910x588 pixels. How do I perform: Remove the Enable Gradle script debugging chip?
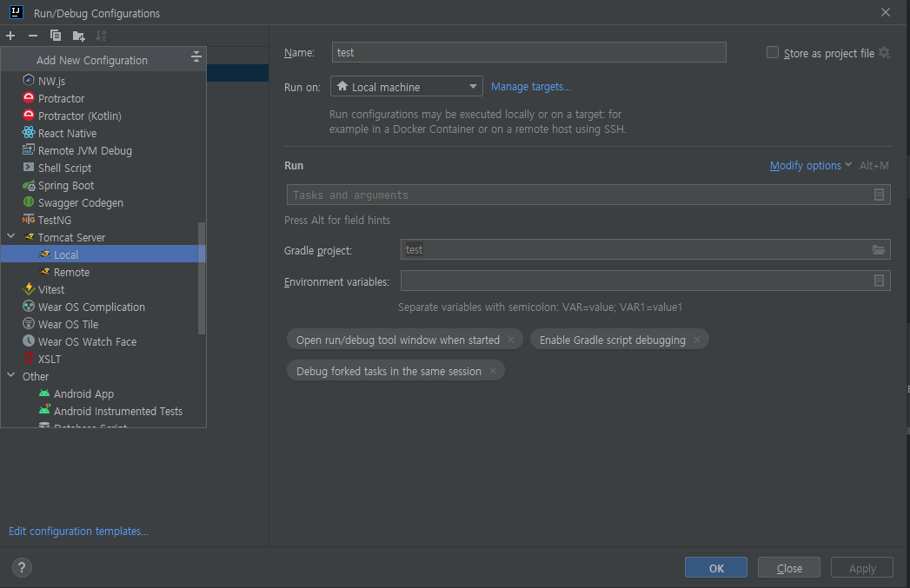pos(697,340)
